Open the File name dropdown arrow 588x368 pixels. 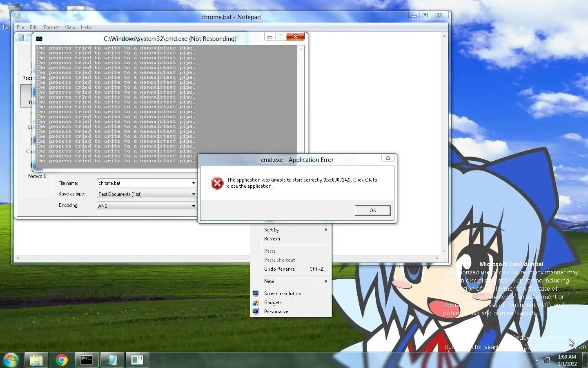tap(194, 183)
